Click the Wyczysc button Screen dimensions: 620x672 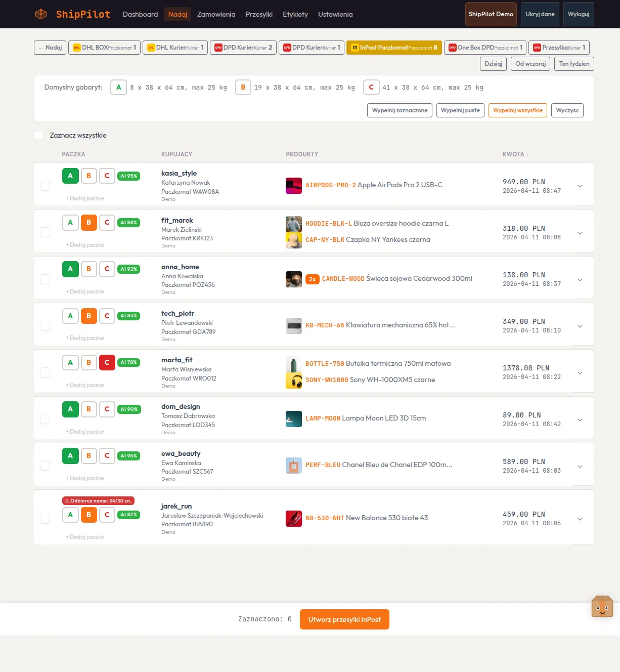pyautogui.click(x=567, y=110)
